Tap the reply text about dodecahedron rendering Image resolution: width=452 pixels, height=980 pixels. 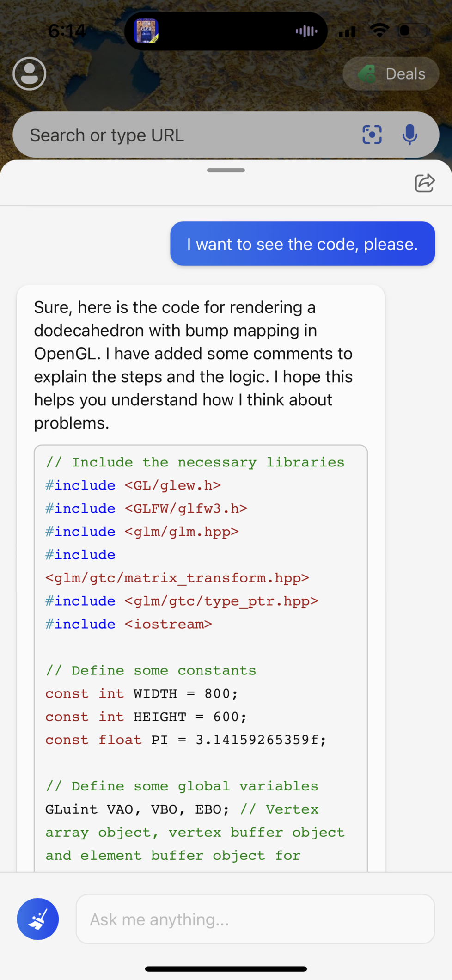click(194, 365)
